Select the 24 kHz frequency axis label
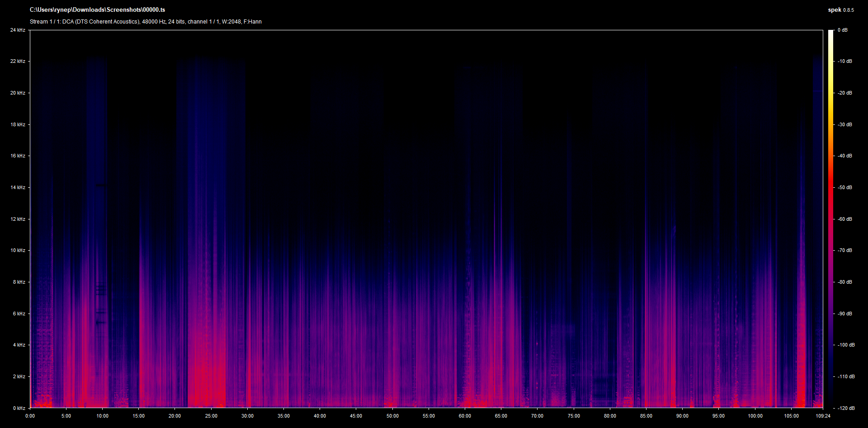 pos(18,30)
